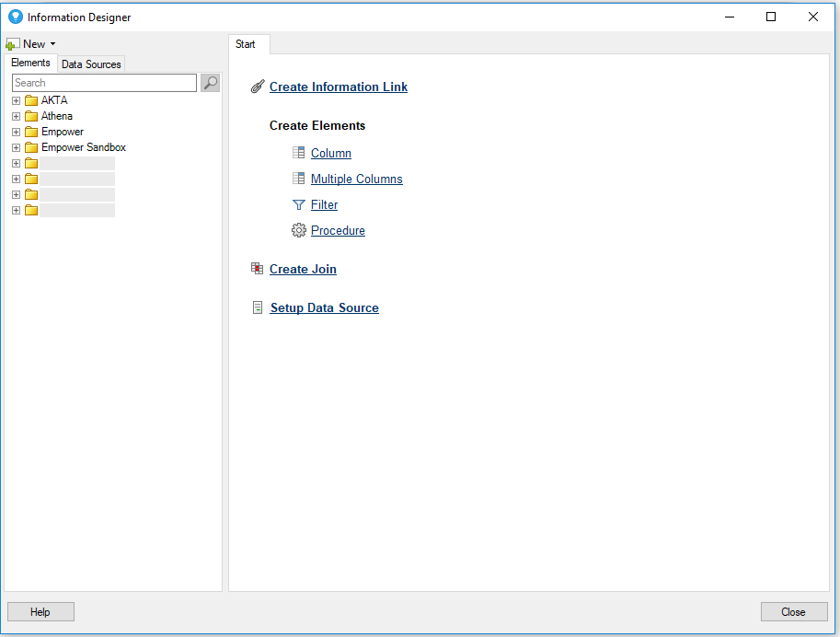This screenshot has width=840, height=637.
Task: Expand the Empower folder node
Action: 16,132
